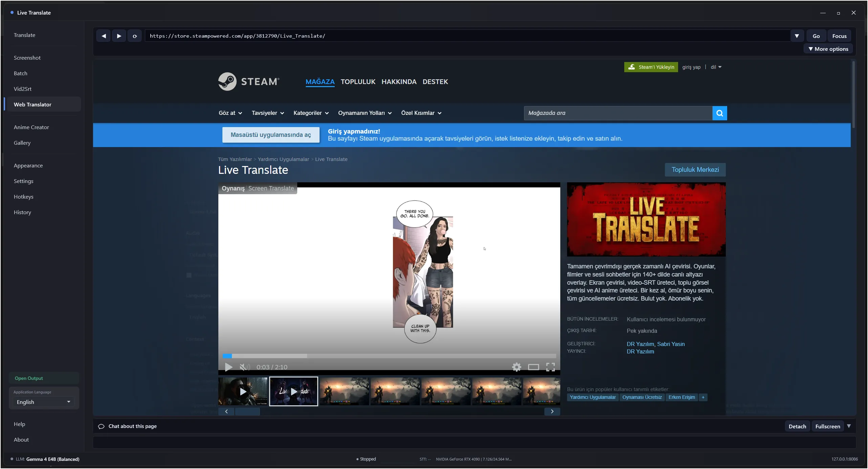The height and width of the screenshot is (469, 868).
Task: Select the highlighted Live Translate video thumbnail
Action: (294, 391)
